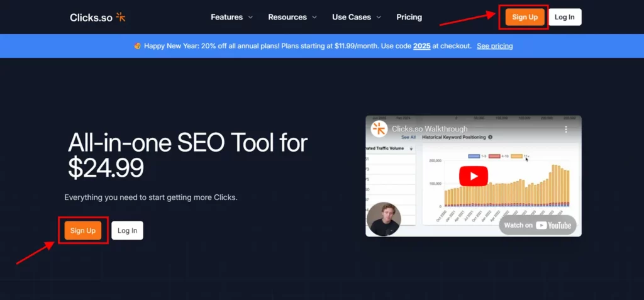Open the video's three-dot options menu
644x300 pixels.
point(566,129)
